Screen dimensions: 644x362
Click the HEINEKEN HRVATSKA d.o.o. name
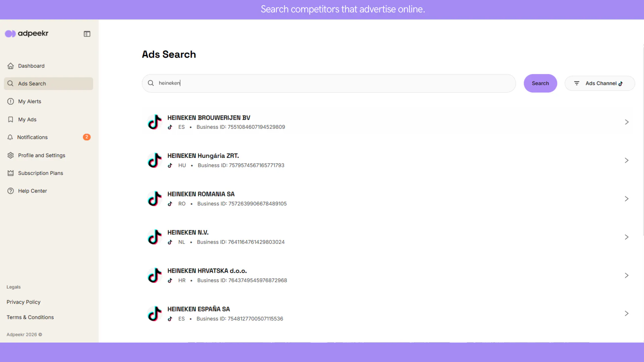click(207, 271)
